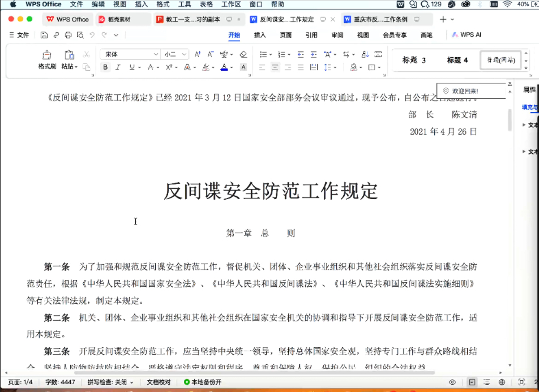Apply bold formatting with the B icon
The height and width of the screenshot is (392, 539).
pyautogui.click(x=106, y=66)
